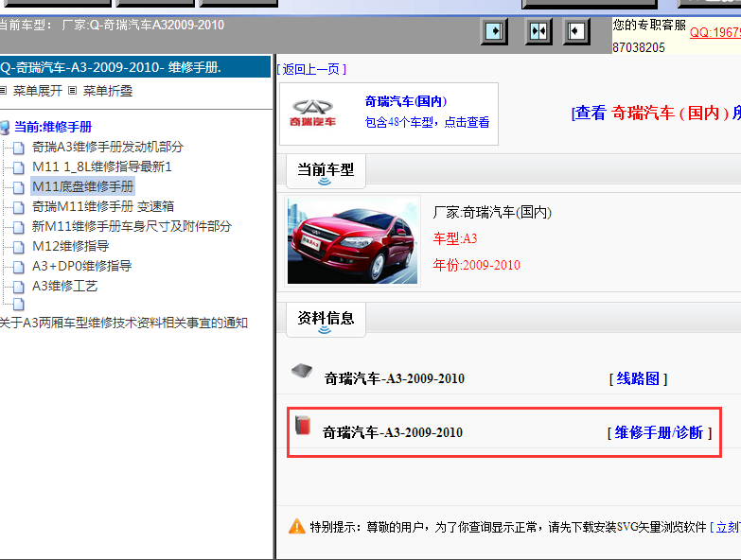Click page icon beside 奇瑞M11维修手册 变速箱
The image size is (741, 560).
18,207
